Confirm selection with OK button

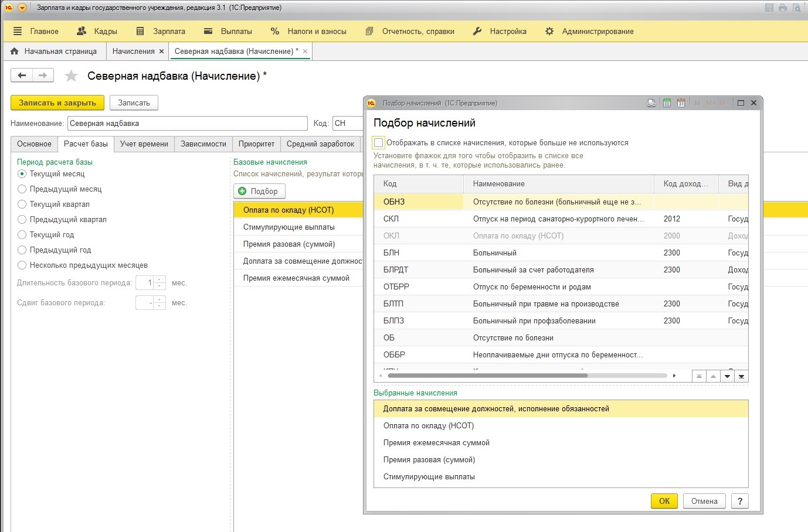click(x=664, y=501)
